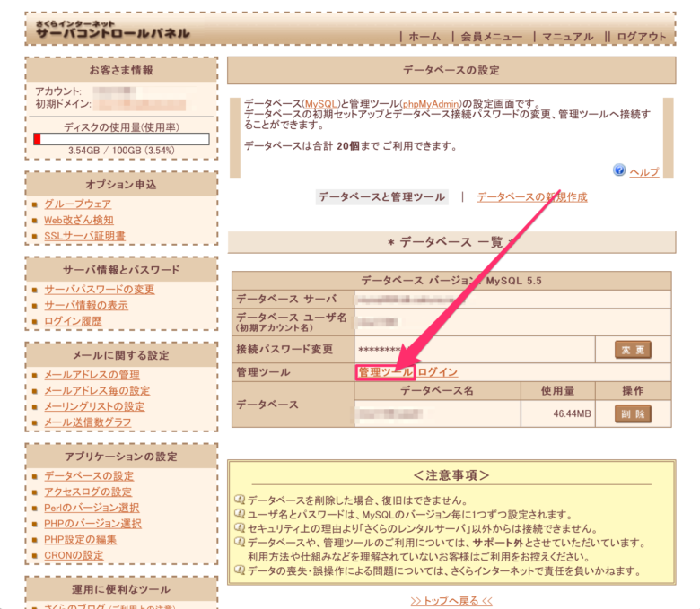The height and width of the screenshot is (609, 700).
Task: Open the グループウェア option link
Action: (78, 204)
